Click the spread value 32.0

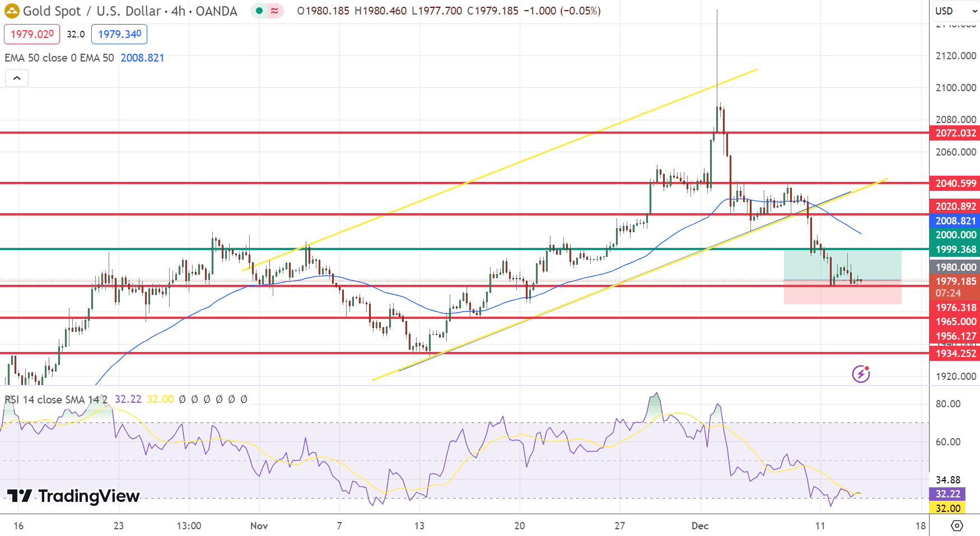pyautogui.click(x=76, y=34)
